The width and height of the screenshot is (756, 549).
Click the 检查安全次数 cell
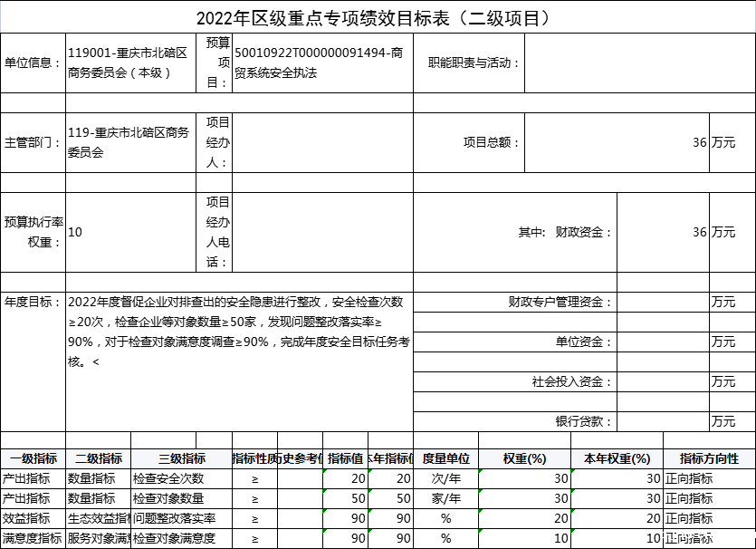182,478
